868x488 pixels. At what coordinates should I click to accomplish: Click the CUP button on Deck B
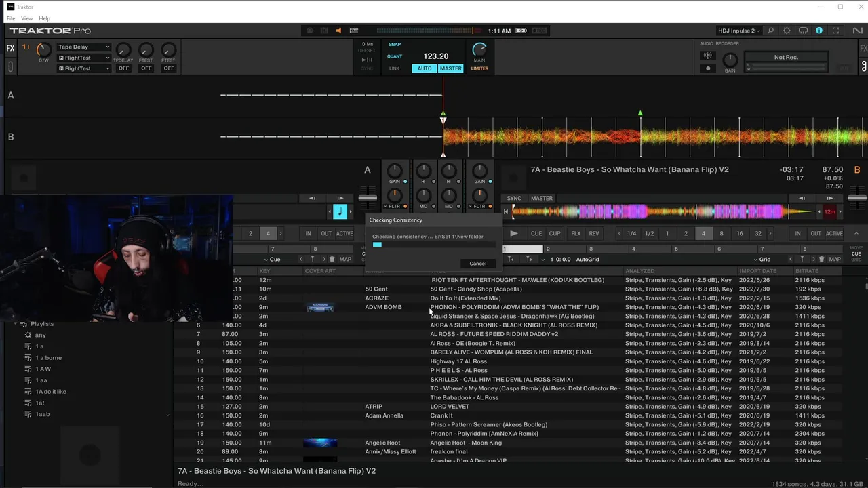[555, 233]
